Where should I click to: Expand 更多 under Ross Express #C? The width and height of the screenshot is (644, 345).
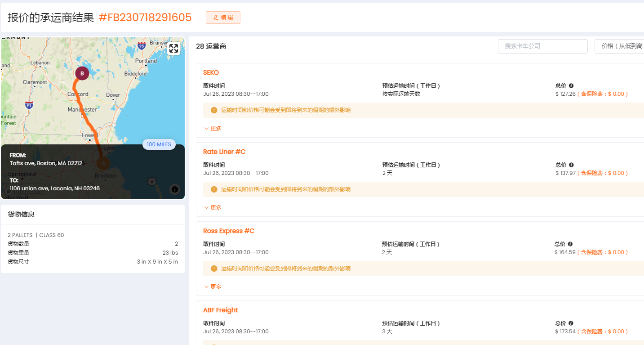213,287
